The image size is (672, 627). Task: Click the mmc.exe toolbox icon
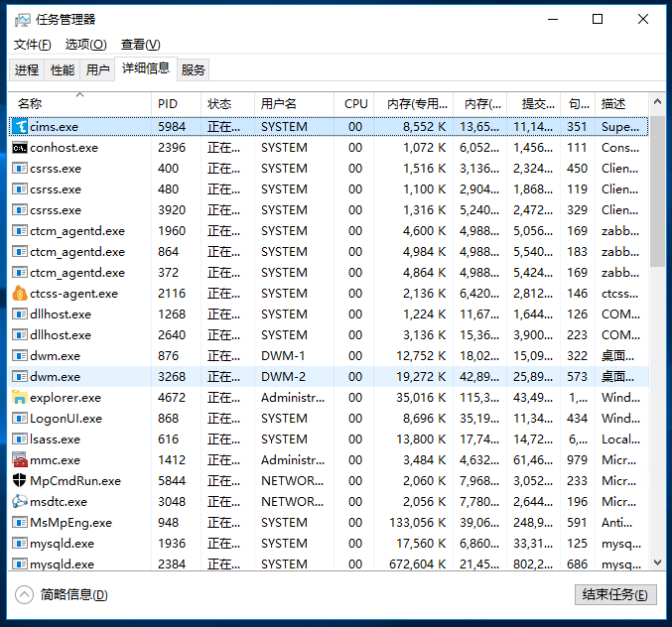click(x=20, y=460)
